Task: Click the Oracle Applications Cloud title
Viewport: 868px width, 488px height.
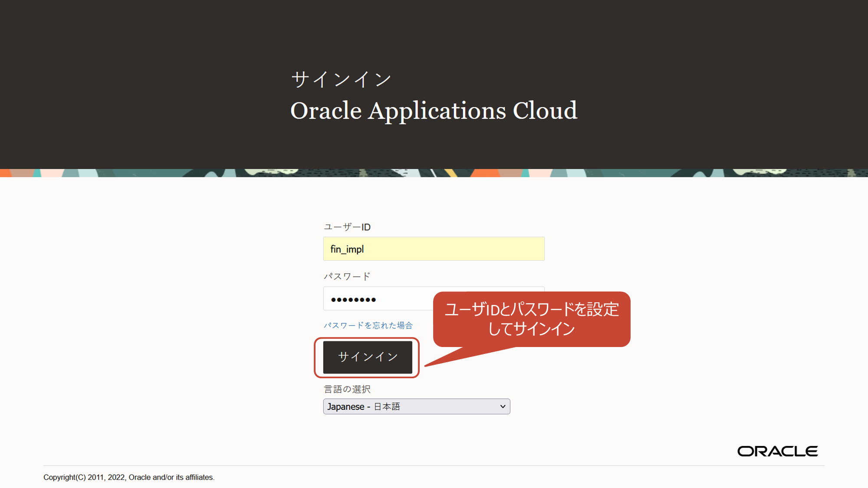Action: [434, 111]
